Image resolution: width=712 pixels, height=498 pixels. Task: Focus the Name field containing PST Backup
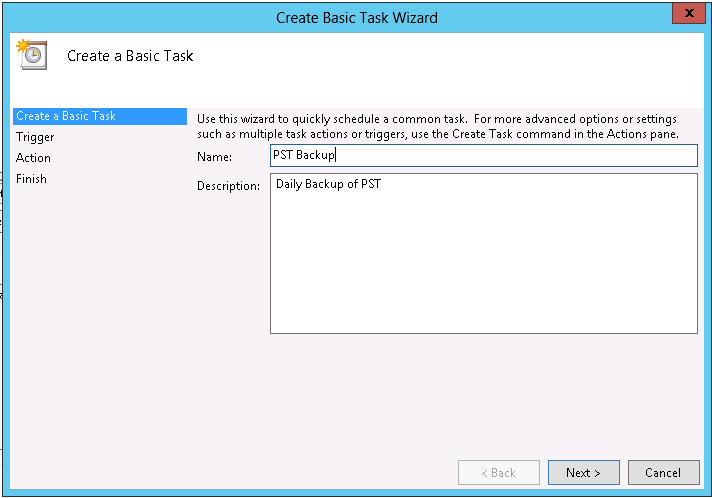click(484, 155)
